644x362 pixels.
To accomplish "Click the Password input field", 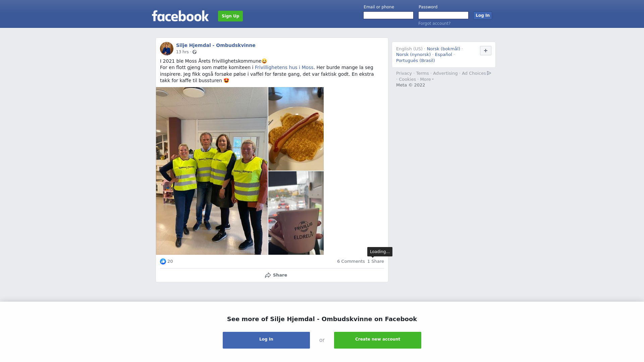I will [x=443, y=15].
